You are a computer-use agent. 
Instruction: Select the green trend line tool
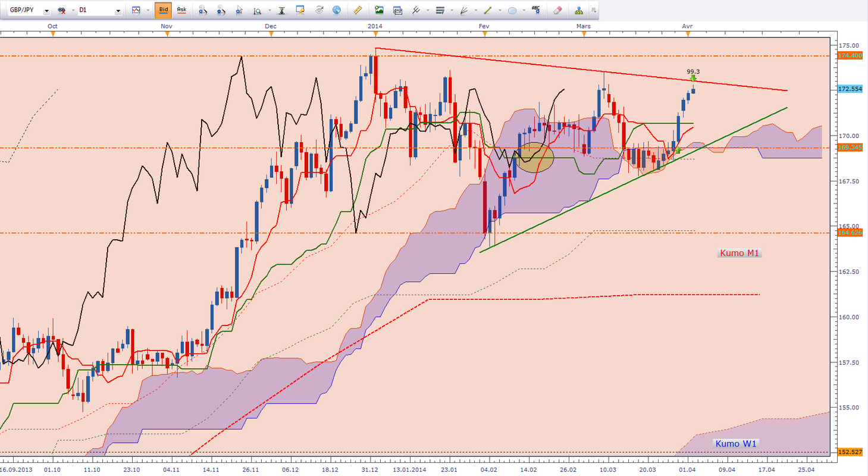click(x=488, y=10)
